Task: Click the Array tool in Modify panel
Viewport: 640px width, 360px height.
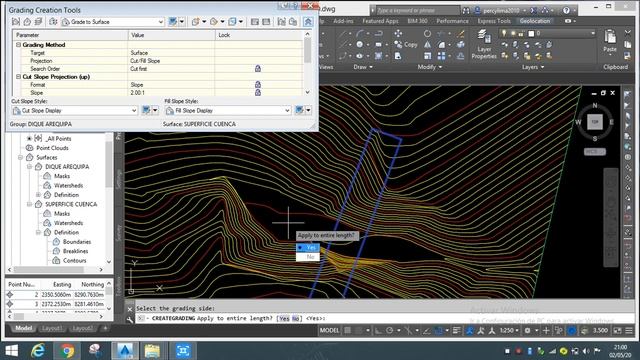Action: [441, 56]
